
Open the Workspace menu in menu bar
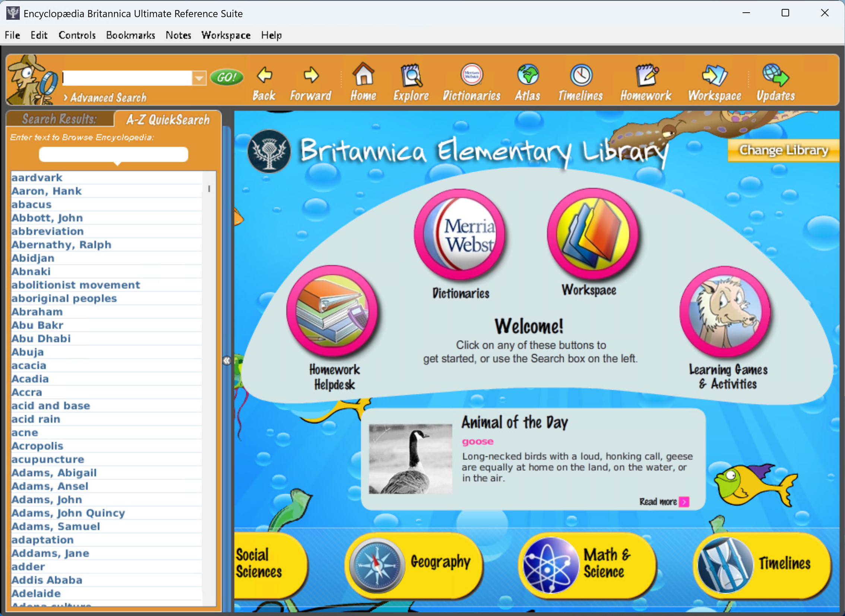[x=226, y=35]
